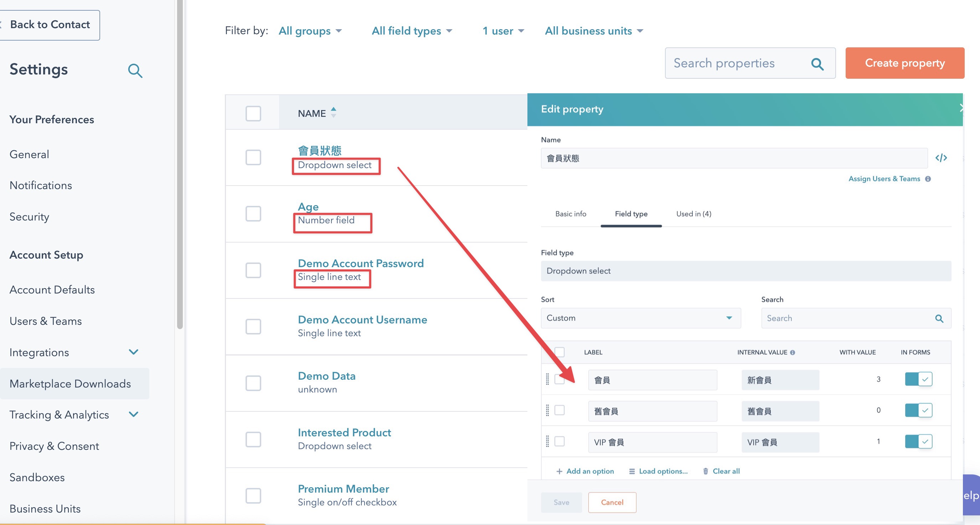Switch to the Field type tab
Image resolution: width=980 pixels, height=525 pixels.
tap(631, 214)
